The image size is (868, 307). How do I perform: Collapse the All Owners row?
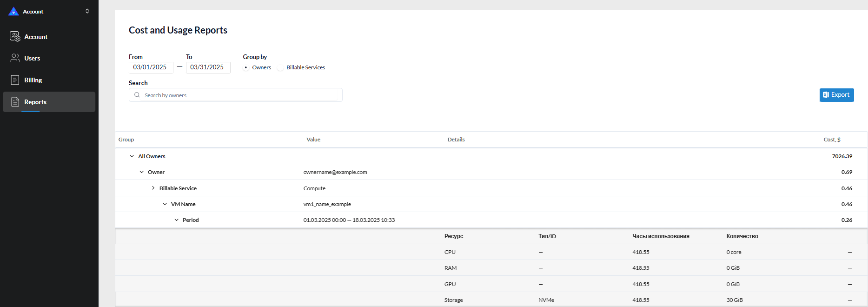(132, 156)
